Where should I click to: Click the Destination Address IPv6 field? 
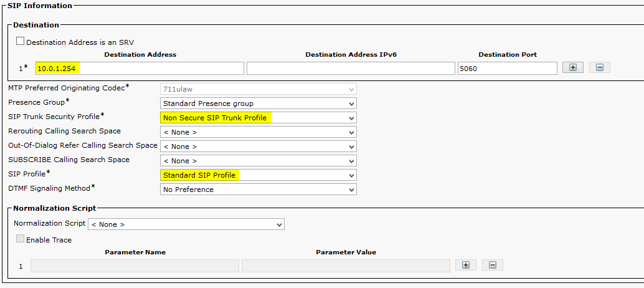click(351, 69)
